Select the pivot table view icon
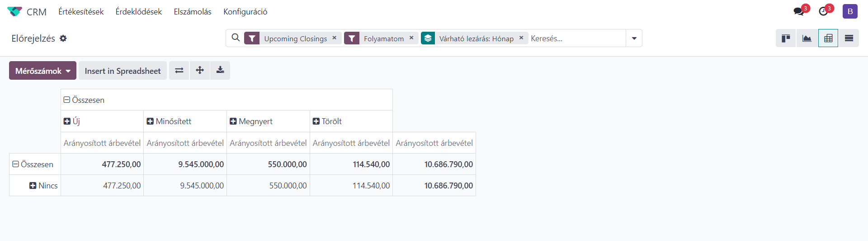Viewport: 868px width, 241px height. tap(828, 39)
